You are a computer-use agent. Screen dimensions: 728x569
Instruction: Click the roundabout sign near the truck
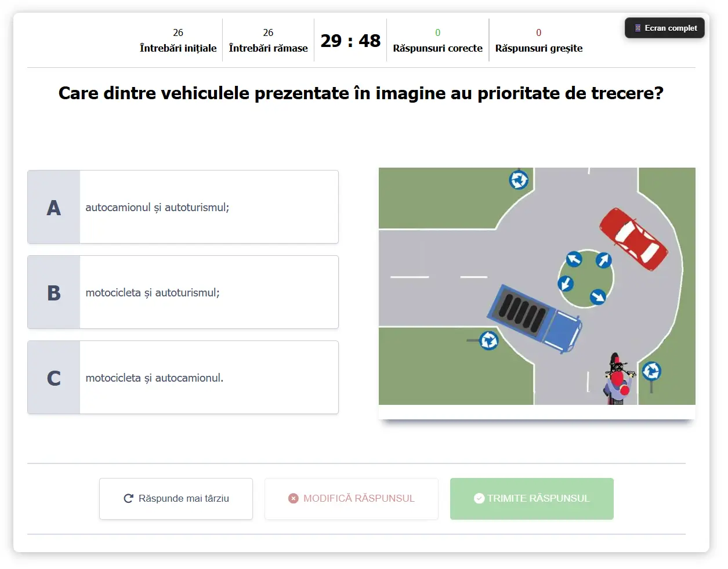coord(488,340)
